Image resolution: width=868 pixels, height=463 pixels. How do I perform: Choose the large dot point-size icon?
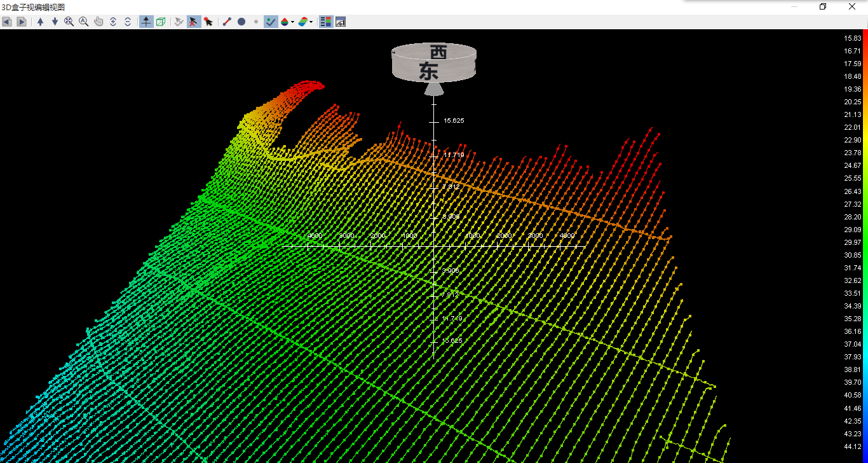[x=241, y=22]
